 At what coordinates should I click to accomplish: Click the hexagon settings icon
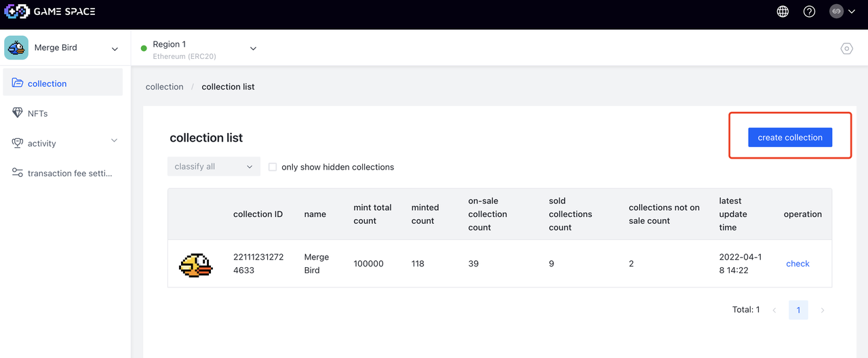(x=846, y=49)
